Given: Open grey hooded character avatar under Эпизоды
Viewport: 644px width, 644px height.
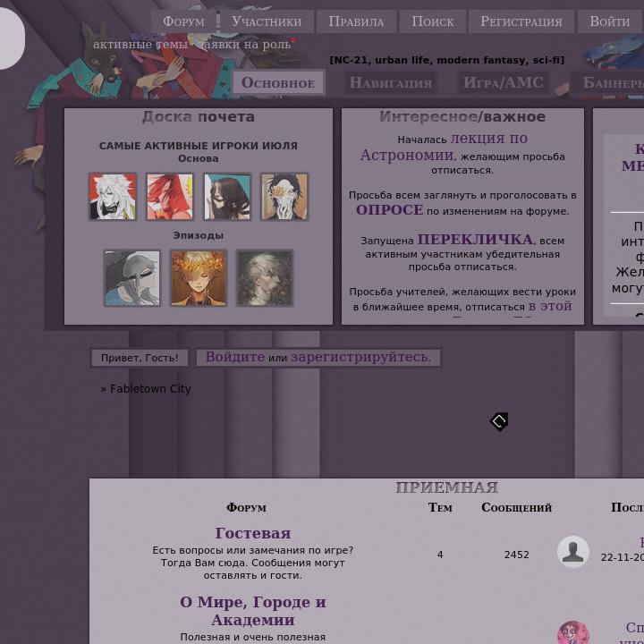Looking at the screenshot, I should click(131, 278).
